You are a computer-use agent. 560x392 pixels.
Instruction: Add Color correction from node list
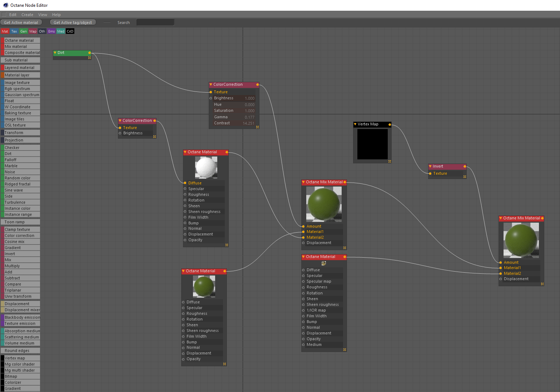click(x=20, y=235)
